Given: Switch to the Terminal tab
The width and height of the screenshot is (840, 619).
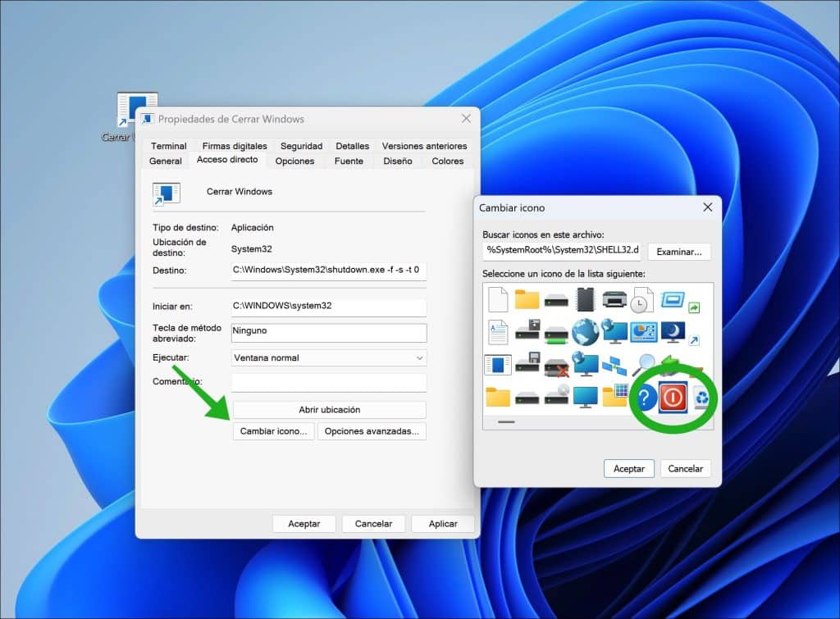Looking at the screenshot, I should (169, 146).
